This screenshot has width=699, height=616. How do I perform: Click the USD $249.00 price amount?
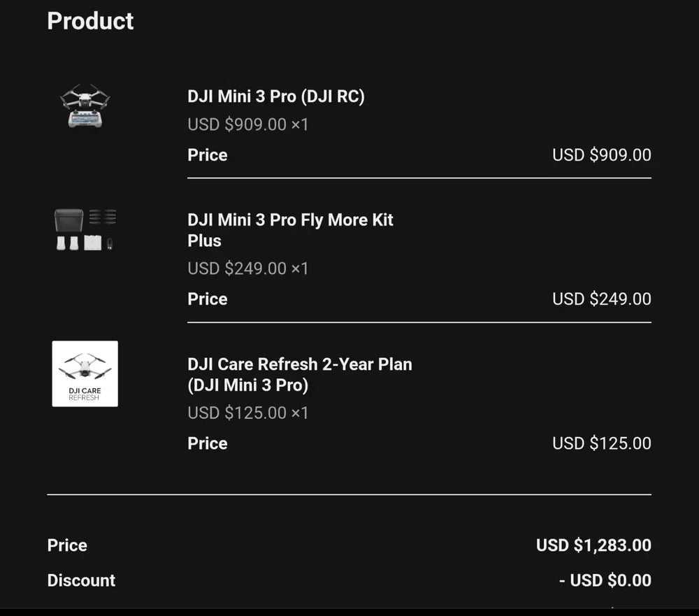click(601, 299)
